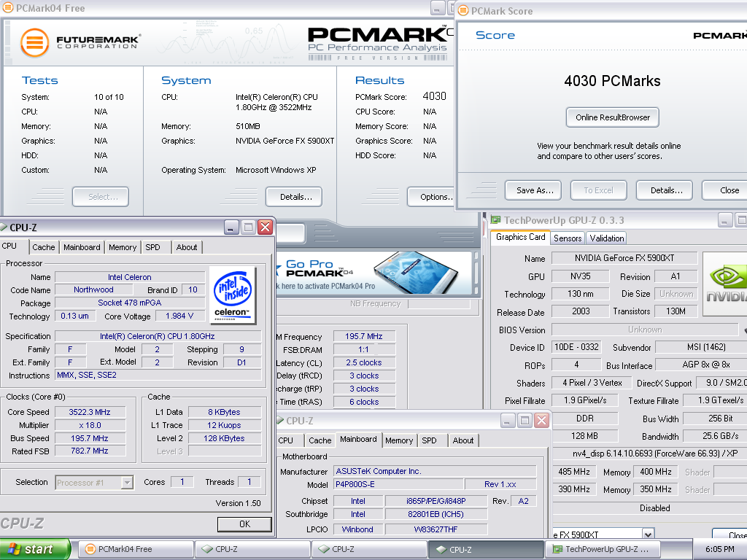Switch to Sensors tab in GPU-Z
The height and width of the screenshot is (560, 747).
click(568, 238)
